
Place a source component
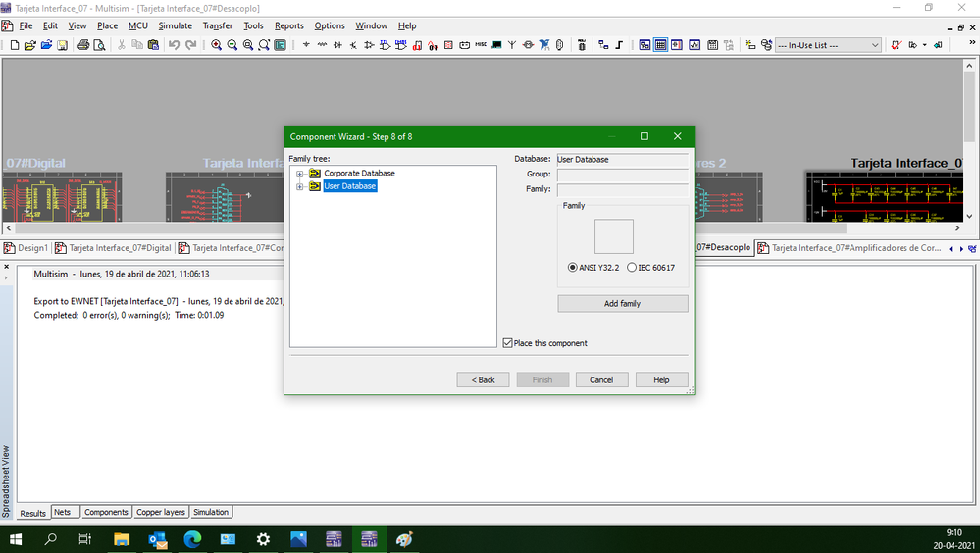pyautogui.click(x=306, y=45)
